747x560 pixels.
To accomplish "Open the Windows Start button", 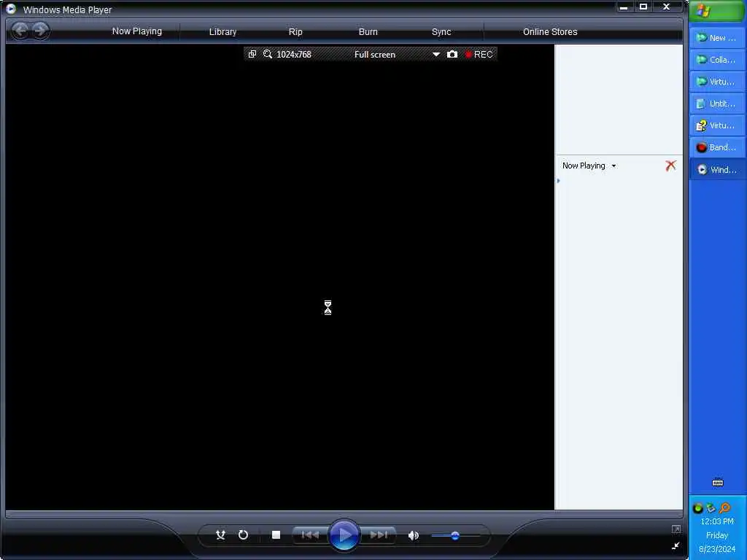I will click(x=717, y=10).
